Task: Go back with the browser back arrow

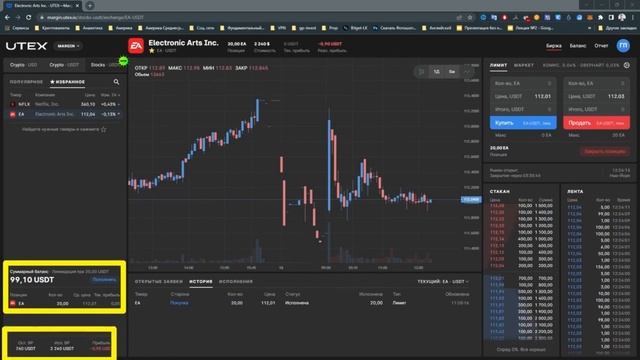Action: click(x=7, y=18)
